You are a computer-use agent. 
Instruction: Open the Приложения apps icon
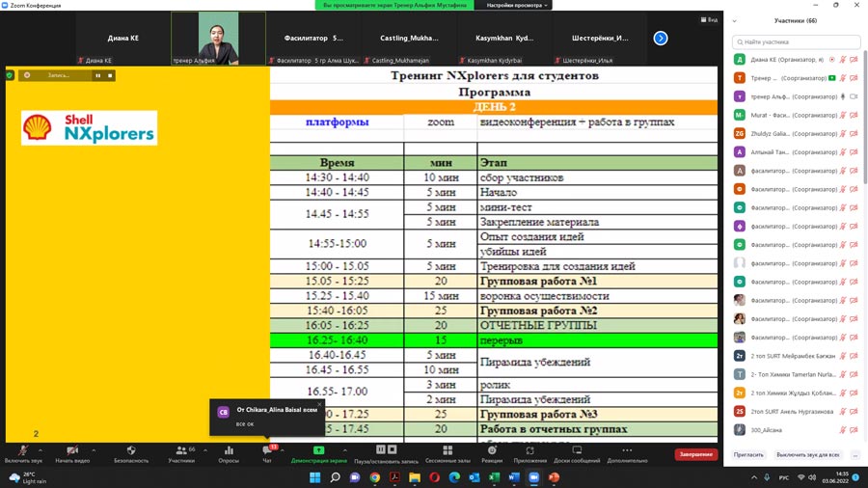(x=529, y=450)
